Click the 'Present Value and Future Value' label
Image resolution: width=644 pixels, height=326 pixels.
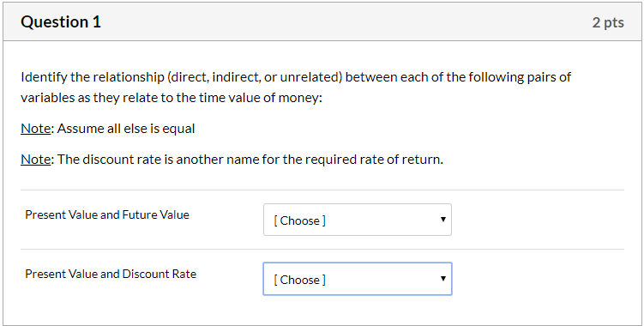pos(107,214)
